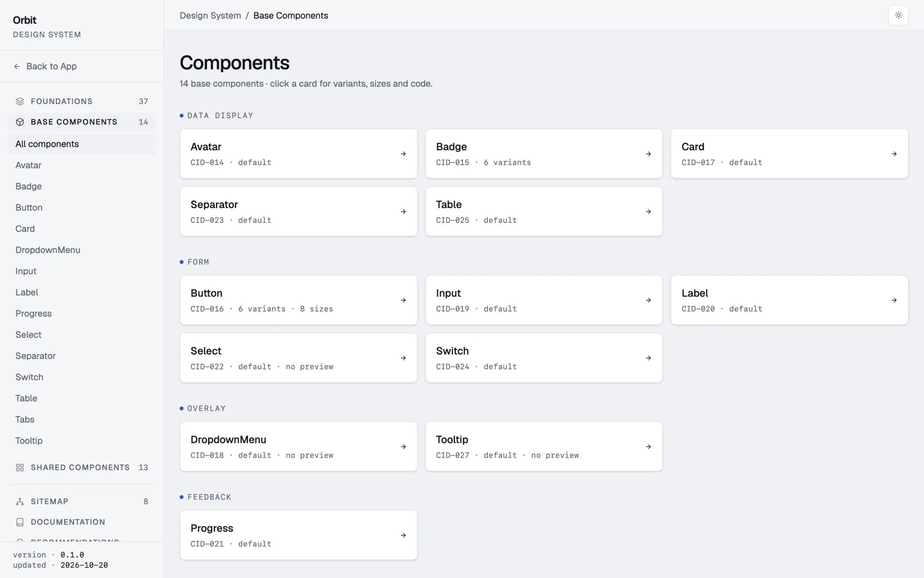Open the Documentation sidebar section

pos(82,522)
